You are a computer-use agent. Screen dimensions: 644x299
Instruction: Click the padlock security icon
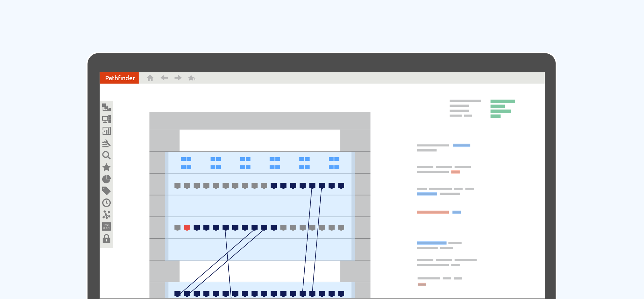coord(106,238)
